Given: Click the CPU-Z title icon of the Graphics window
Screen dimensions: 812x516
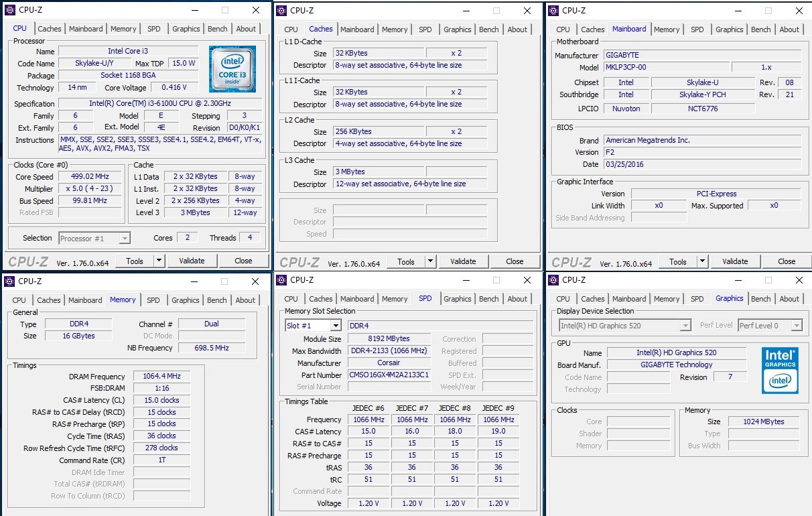Looking at the screenshot, I should tap(554, 280).
